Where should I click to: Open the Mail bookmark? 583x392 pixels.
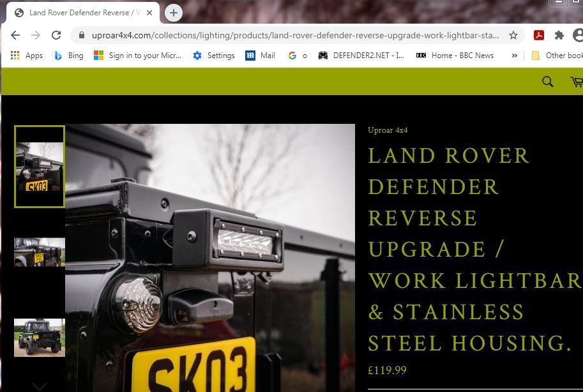click(x=261, y=56)
